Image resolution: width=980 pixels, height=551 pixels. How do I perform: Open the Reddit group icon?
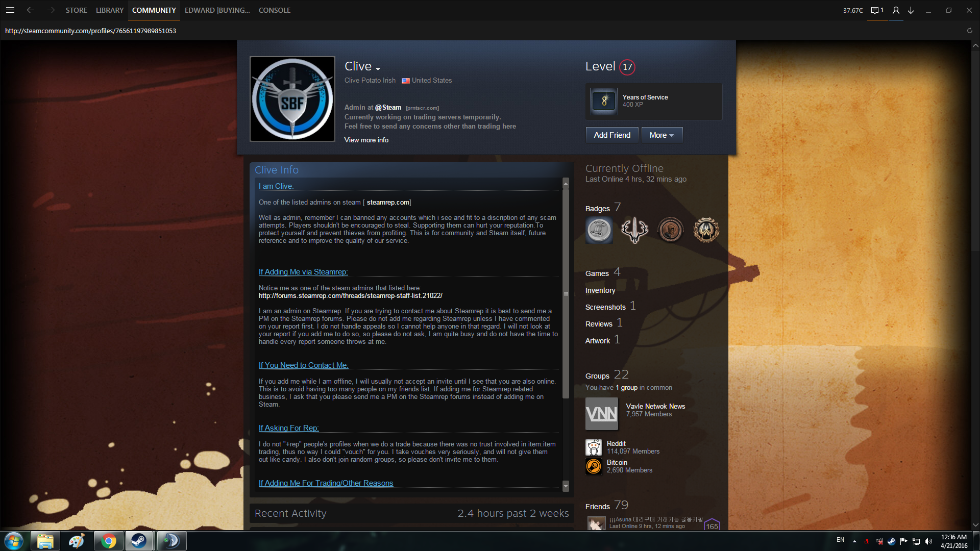(593, 447)
